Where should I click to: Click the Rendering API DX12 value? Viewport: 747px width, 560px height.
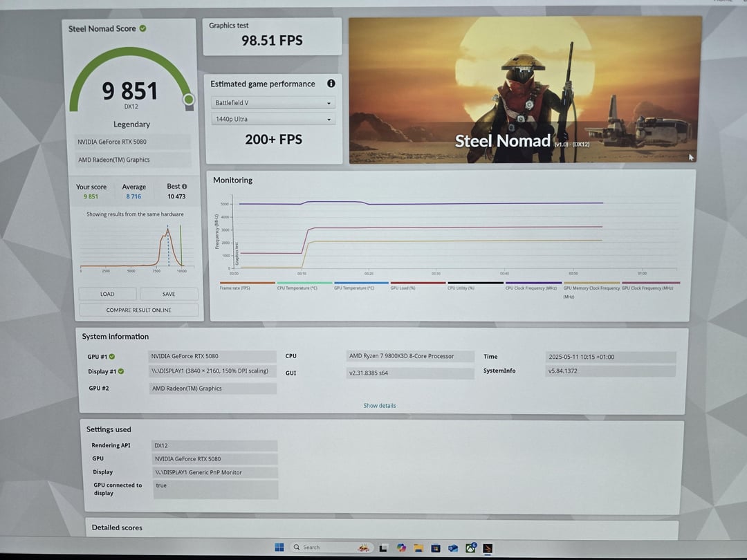pos(215,446)
